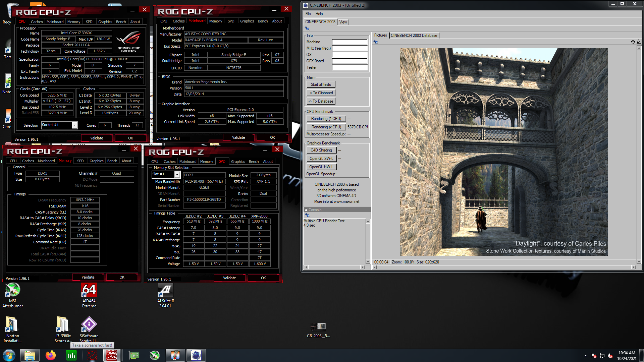This screenshot has width=644, height=362.
Task: Open the File menu in Cinebench
Action: pos(308,14)
